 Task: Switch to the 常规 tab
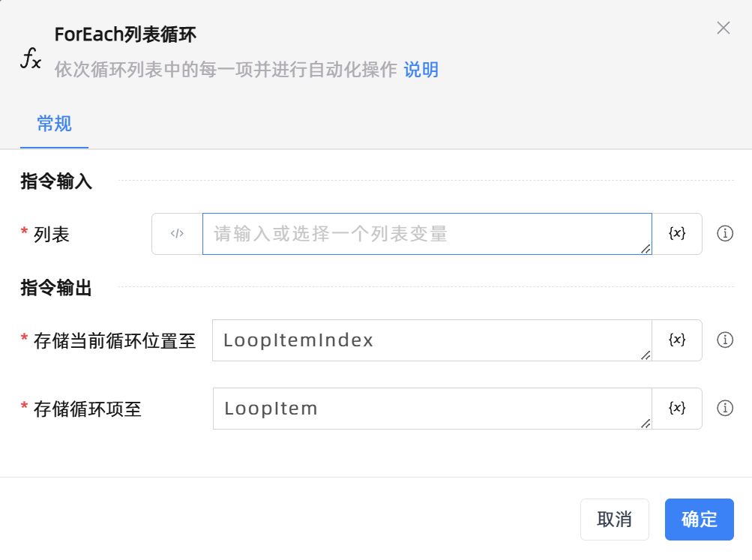pos(53,124)
